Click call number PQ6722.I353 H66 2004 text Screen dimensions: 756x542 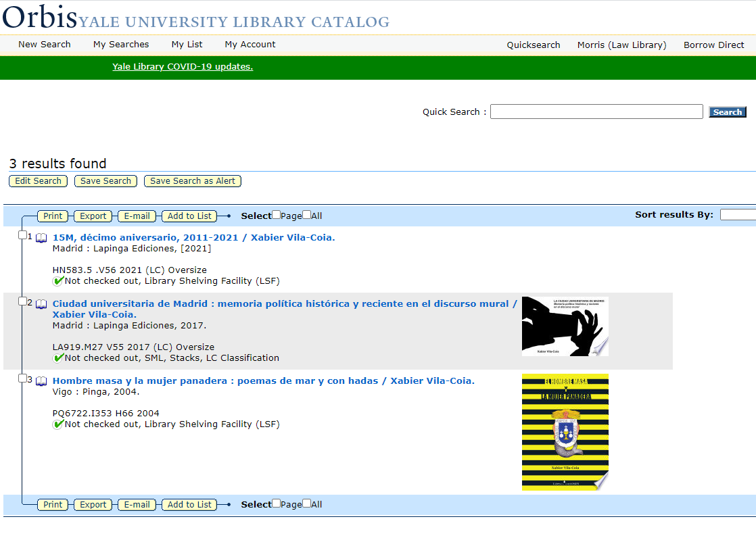coord(105,414)
